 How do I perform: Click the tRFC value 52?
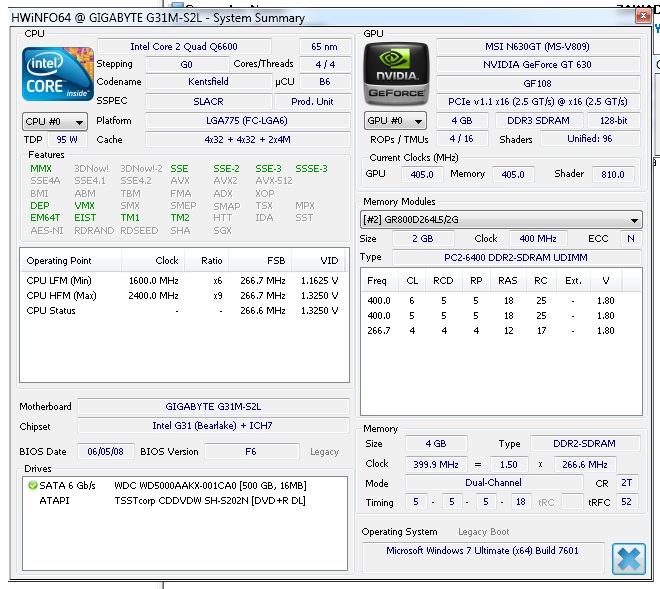(626, 502)
